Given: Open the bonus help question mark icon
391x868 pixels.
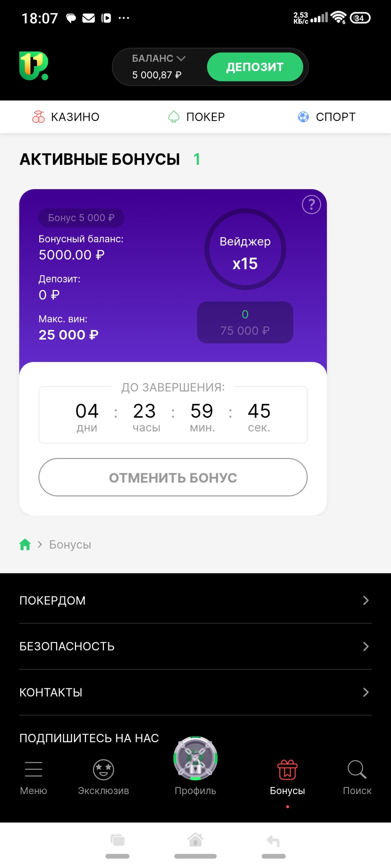Looking at the screenshot, I should click(311, 204).
